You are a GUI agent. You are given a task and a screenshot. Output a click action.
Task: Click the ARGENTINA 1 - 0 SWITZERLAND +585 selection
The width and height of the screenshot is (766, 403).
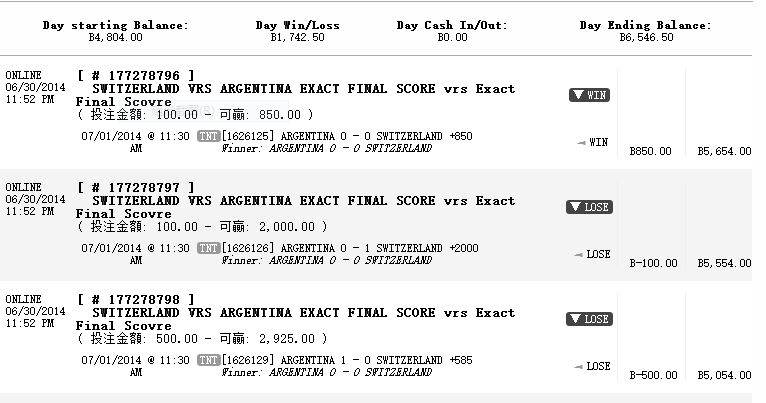[x=377, y=360]
